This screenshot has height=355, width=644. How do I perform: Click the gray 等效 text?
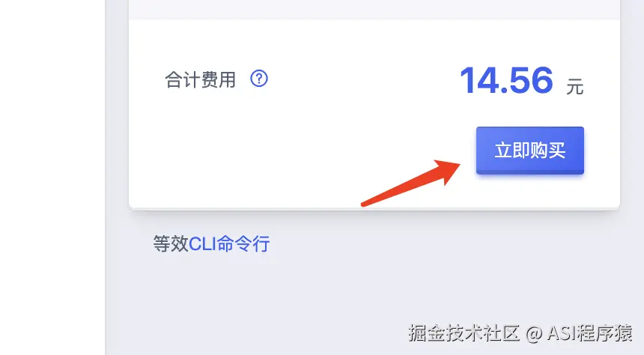tap(171, 243)
